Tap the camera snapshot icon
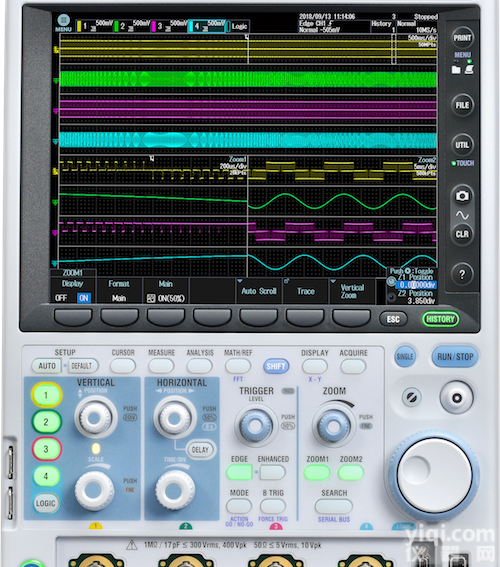This screenshot has height=567, width=500. point(462,196)
